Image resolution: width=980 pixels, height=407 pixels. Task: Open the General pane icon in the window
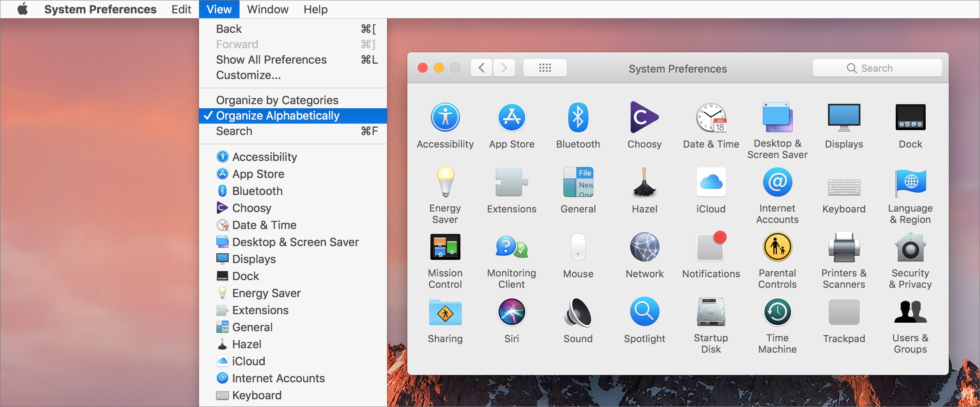coord(578,182)
